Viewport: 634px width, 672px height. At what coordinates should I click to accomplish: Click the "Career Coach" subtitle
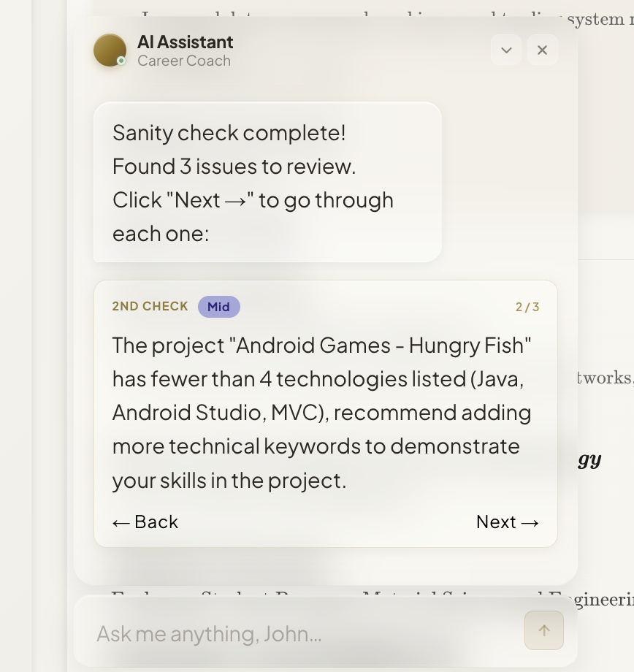click(x=184, y=61)
